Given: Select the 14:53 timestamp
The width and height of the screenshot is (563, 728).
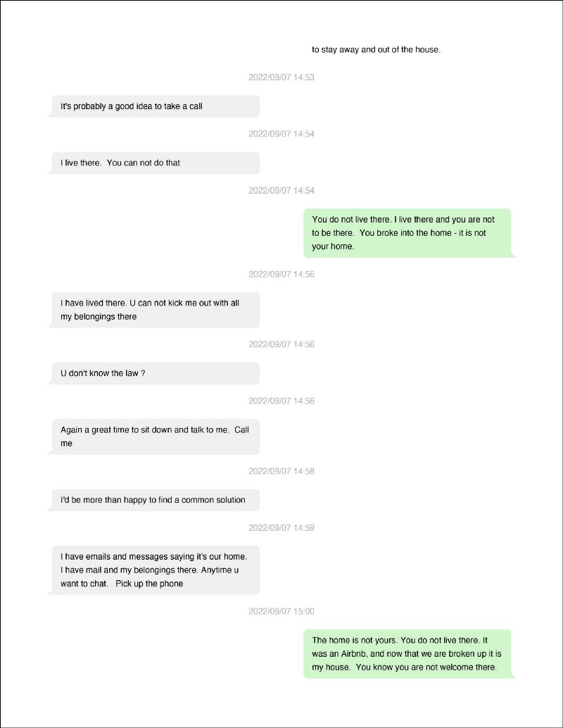Looking at the screenshot, I should point(281,77).
